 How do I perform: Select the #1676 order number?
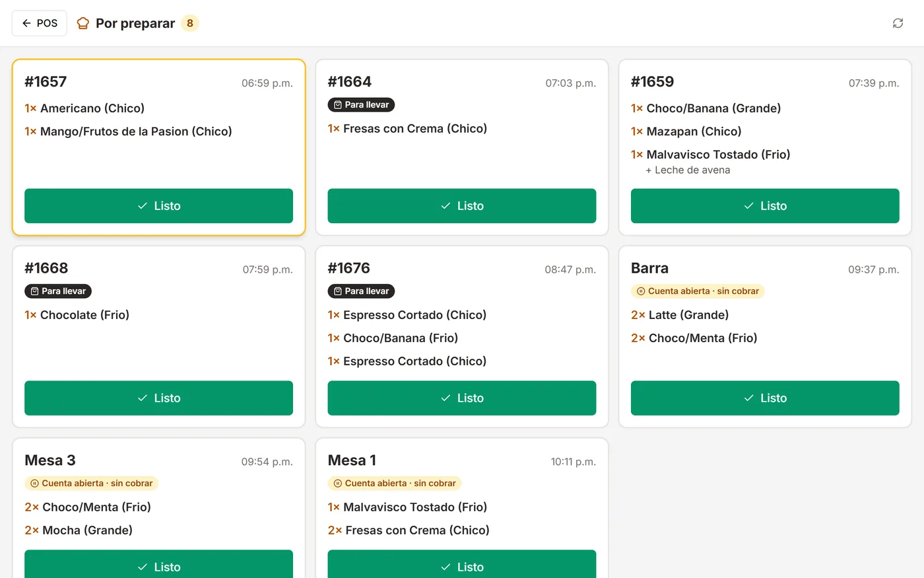click(349, 268)
